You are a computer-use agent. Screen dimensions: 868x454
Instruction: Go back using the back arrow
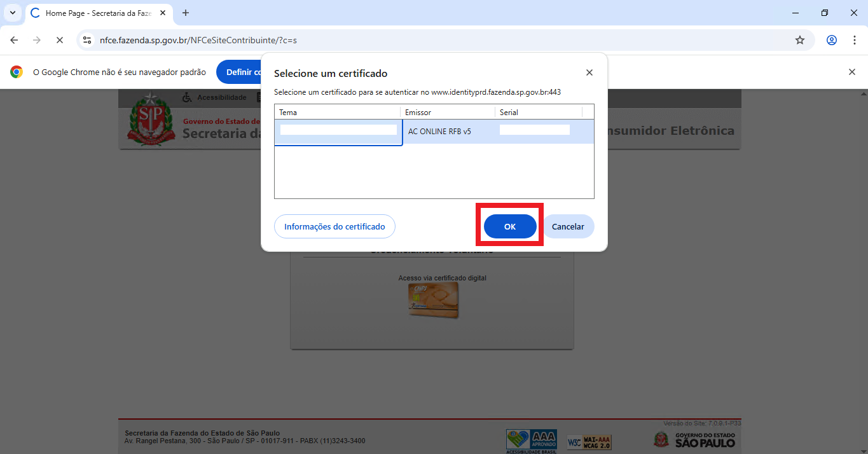pos(14,40)
